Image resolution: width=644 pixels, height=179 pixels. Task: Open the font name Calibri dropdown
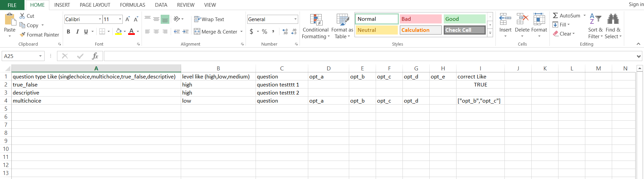100,19
